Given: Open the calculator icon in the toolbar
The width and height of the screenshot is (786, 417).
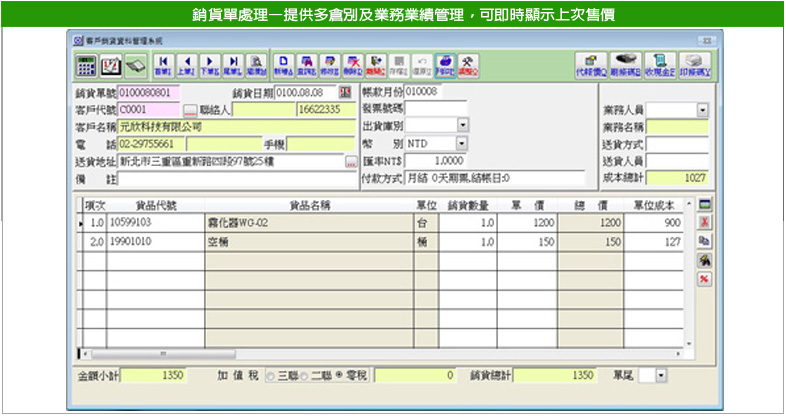Looking at the screenshot, I should coord(88,65).
